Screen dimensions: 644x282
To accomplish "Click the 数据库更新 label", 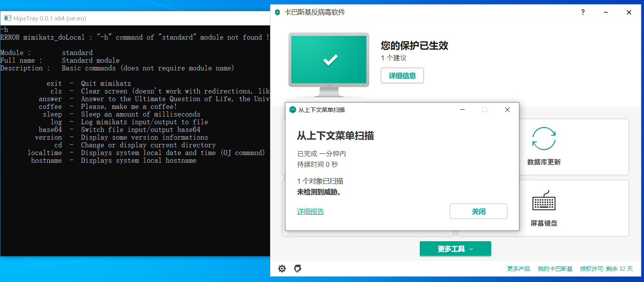I will tap(544, 162).
